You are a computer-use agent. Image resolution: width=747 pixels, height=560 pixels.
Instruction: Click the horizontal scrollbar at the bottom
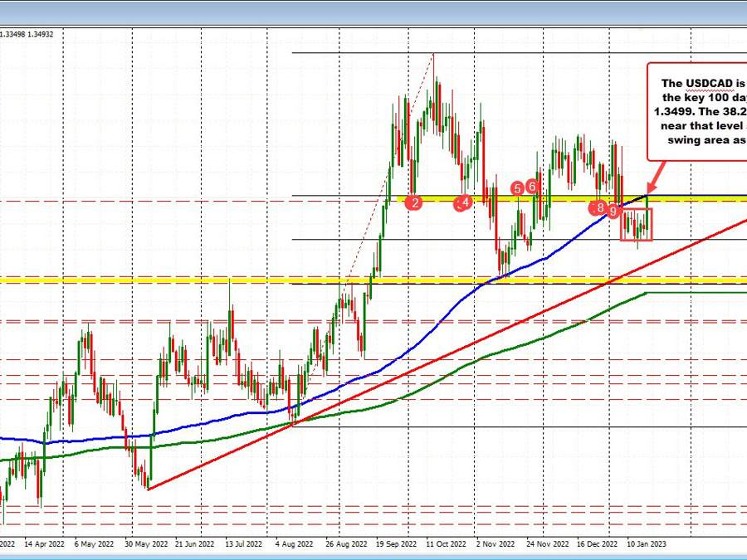(373, 557)
